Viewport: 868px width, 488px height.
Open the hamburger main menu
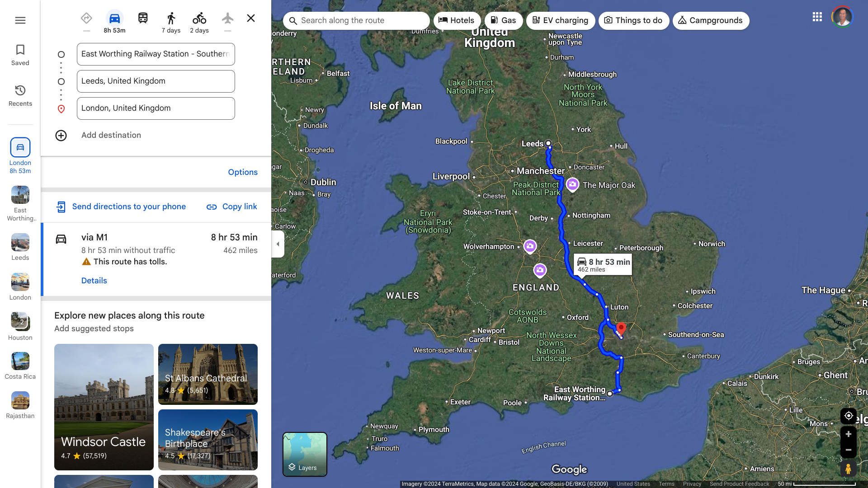click(20, 20)
